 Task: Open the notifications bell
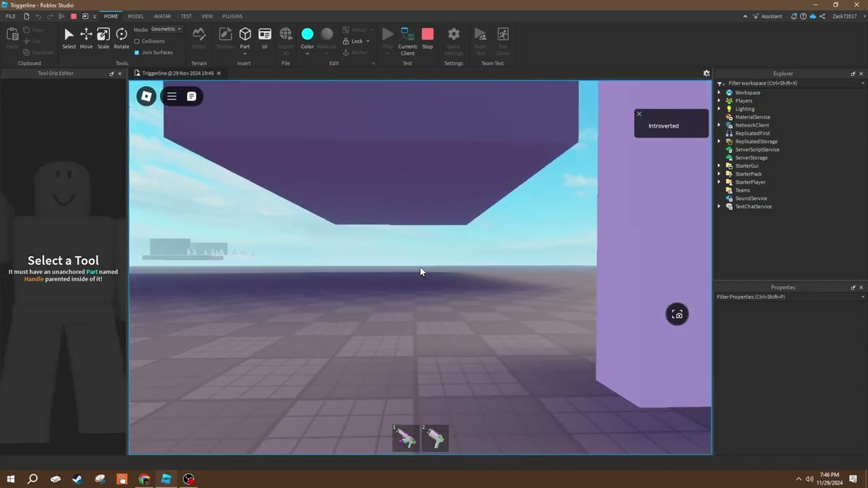coord(793,16)
